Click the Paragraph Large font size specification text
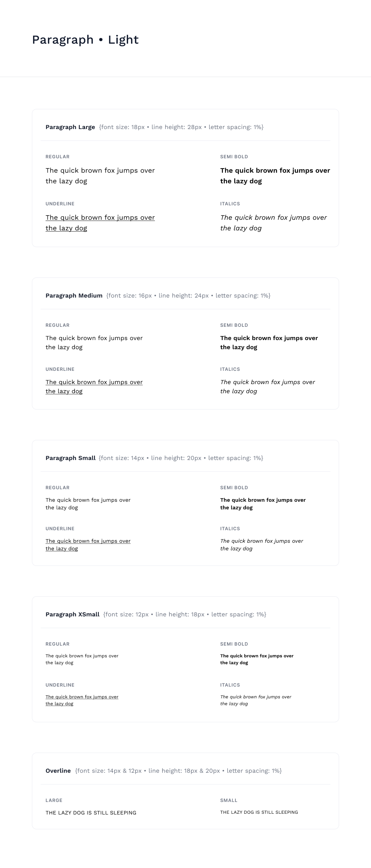Viewport: 371px width, 868px height. click(181, 127)
